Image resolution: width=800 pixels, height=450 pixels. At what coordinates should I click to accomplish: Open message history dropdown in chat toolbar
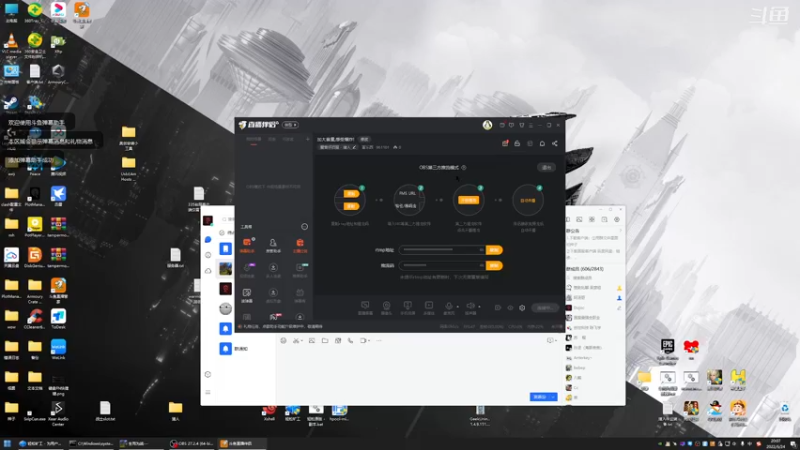coord(551,340)
